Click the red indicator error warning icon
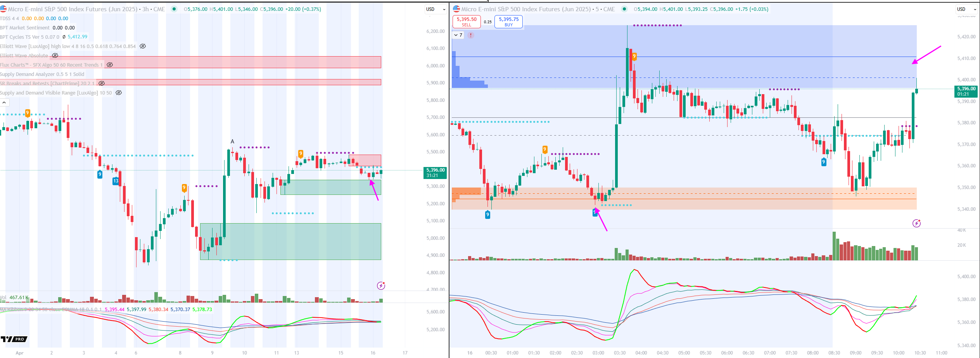Viewport: 980px width, 358px height. pyautogui.click(x=470, y=35)
